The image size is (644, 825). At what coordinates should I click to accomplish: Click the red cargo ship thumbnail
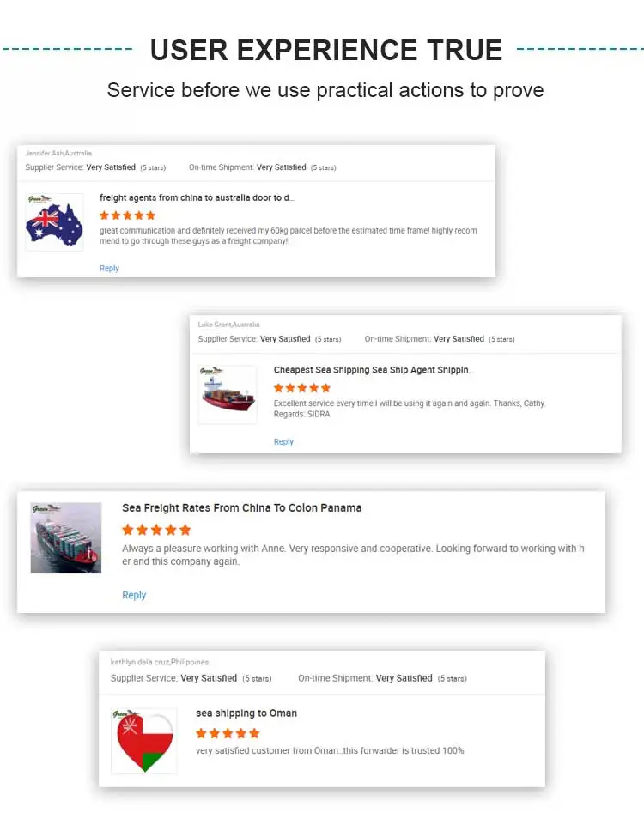click(228, 395)
